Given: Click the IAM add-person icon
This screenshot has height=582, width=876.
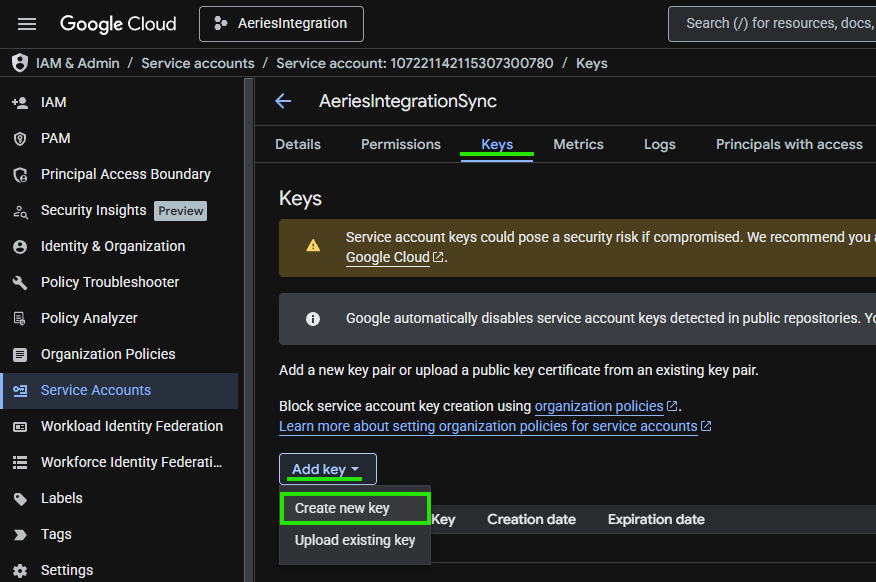Looking at the screenshot, I should click(x=20, y=103).
